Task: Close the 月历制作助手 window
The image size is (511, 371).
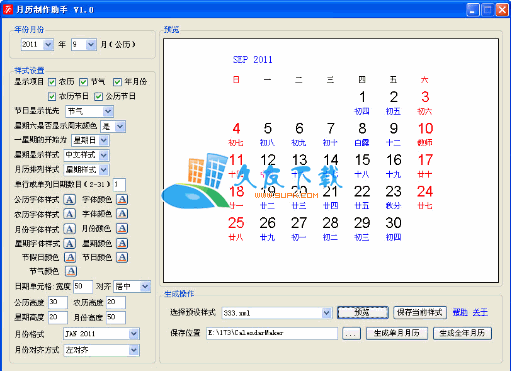Action: [x=502, y=10]
